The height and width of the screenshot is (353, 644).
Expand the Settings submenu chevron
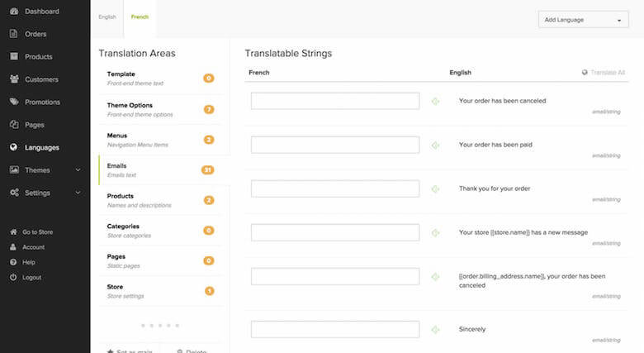(78, 193)
